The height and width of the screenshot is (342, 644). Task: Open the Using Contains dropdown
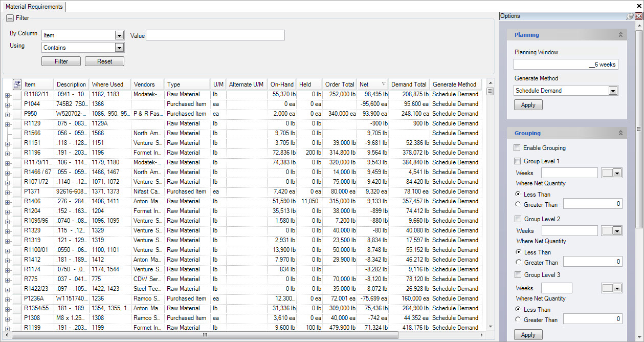point(119,48)
